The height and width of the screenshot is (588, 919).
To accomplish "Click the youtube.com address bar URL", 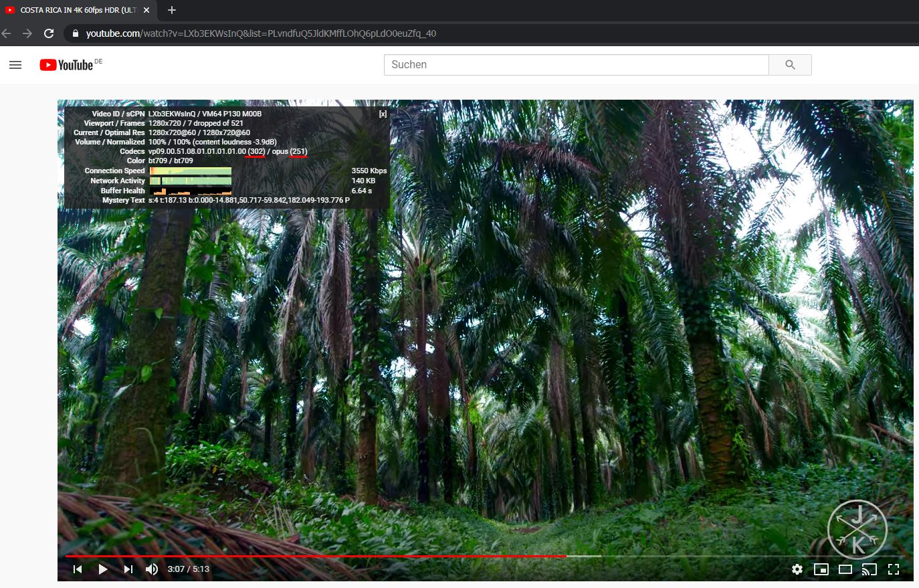I will click(261, 33).
